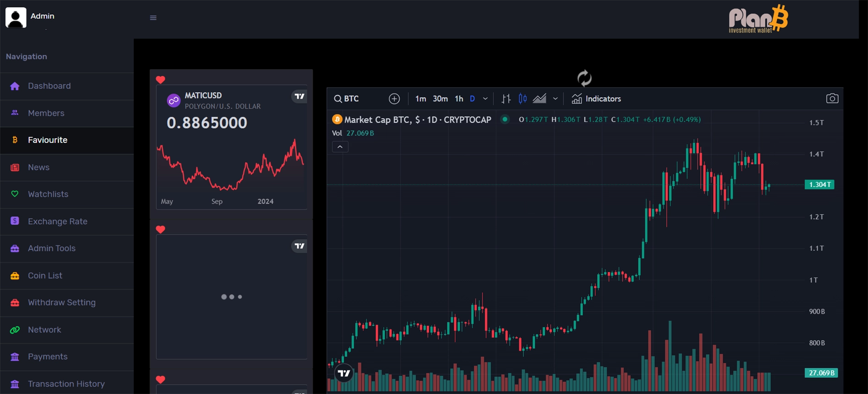Open Withdraw Setting page
868x394 pixels.
67,302
